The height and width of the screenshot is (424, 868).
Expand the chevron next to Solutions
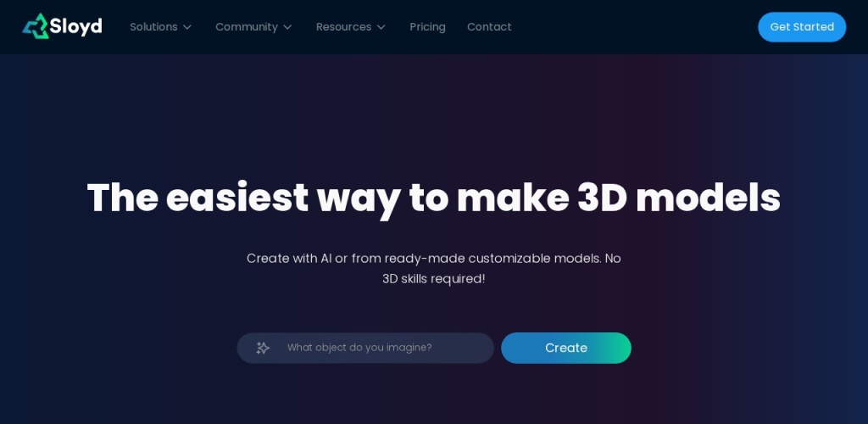tap(187, 27)
